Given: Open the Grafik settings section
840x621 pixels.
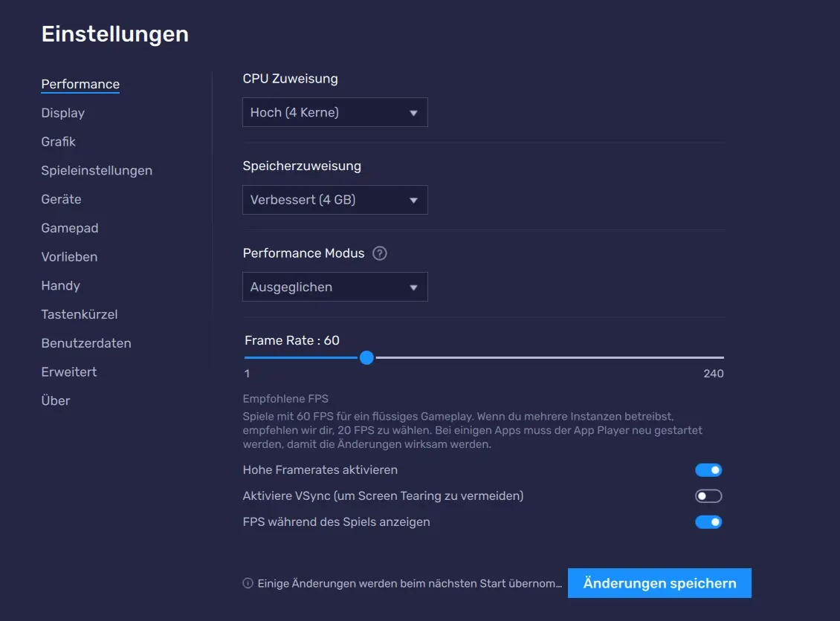Looking at the screenshot, I should 59,141.
